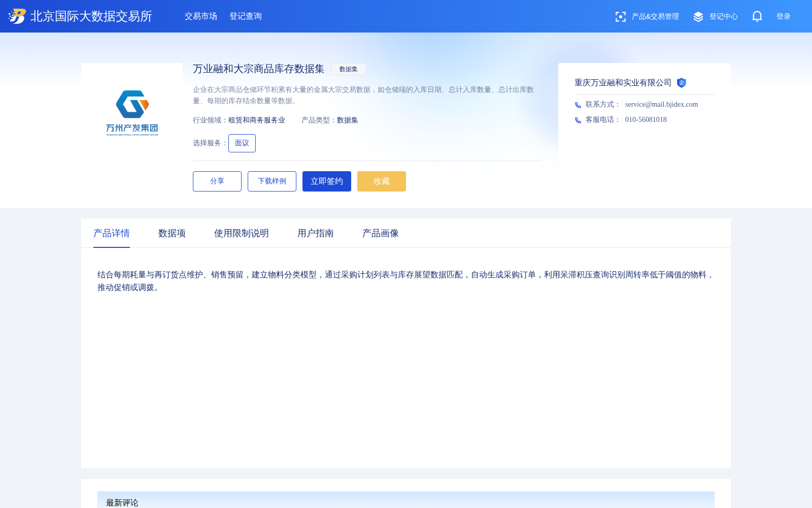Click the 数据集 tag beside the title

tap(349, 69)
